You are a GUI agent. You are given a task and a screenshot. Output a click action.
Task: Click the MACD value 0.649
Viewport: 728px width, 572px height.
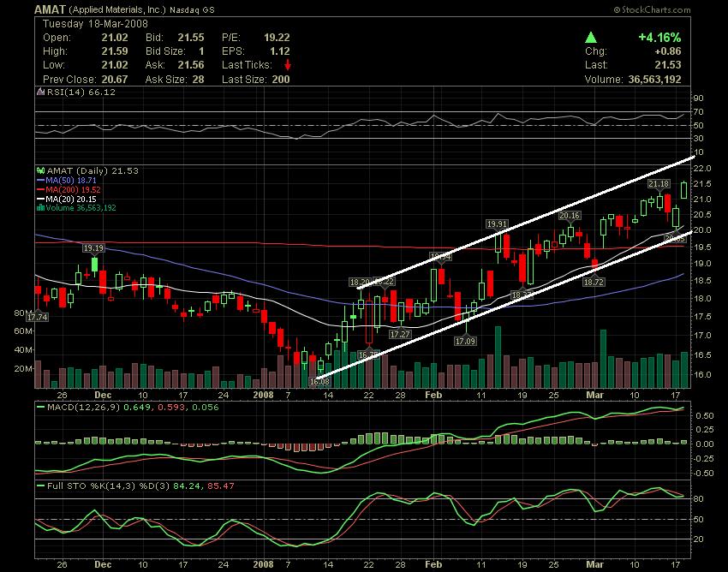pyautogui.click(x=137, y=408)
